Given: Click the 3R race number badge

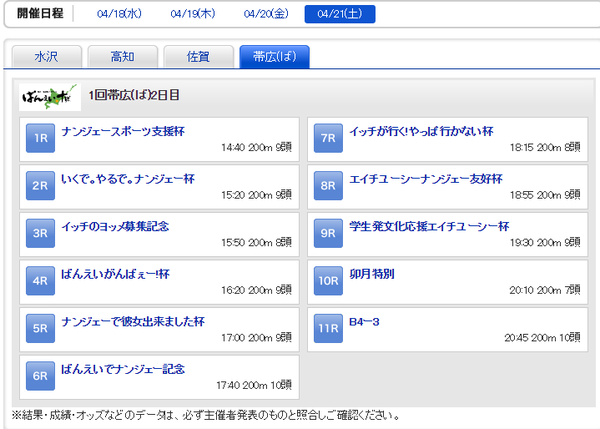Looking at the screenshot, I should (x=40, y=233).
